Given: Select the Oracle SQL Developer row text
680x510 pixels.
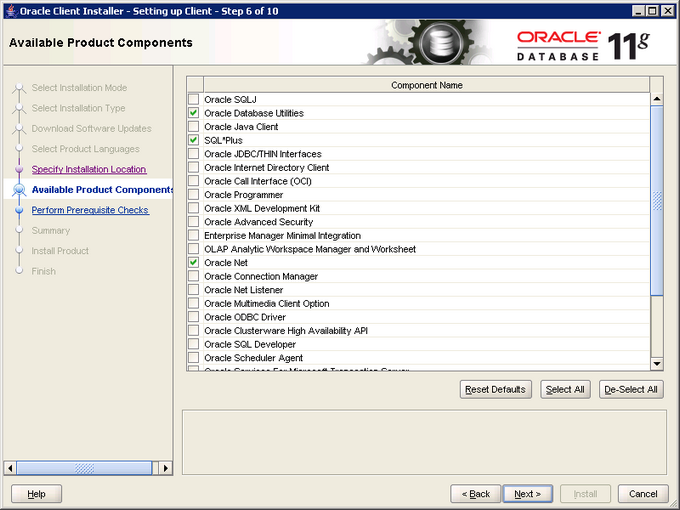Looking at the screenshot, I should (250, 344).
